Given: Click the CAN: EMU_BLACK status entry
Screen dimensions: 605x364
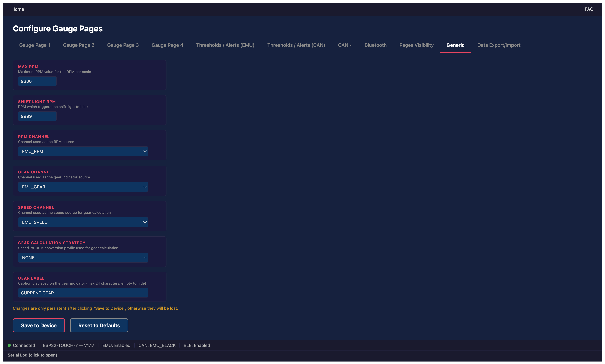Looking at the screenshot, I should click(157, 345).
